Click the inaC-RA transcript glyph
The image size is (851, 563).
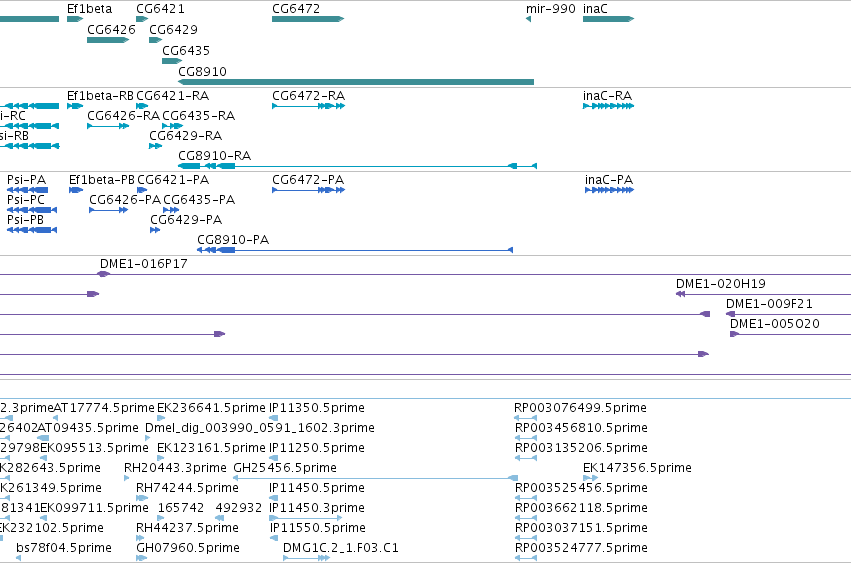pyautogui.click(x=608, y=106)
